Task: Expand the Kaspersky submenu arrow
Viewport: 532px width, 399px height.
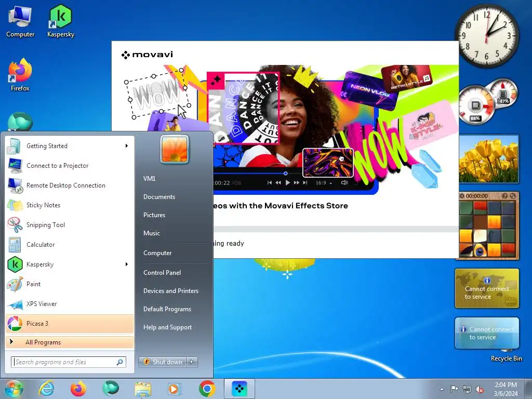Action: pos(127,264)
